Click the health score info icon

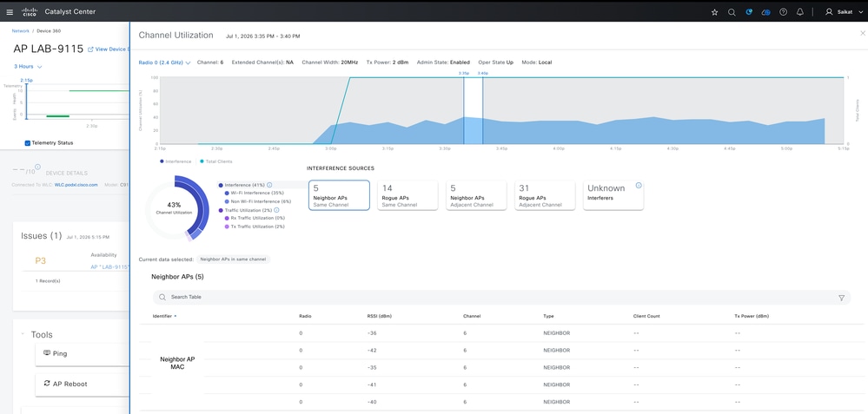coord(37,167)
